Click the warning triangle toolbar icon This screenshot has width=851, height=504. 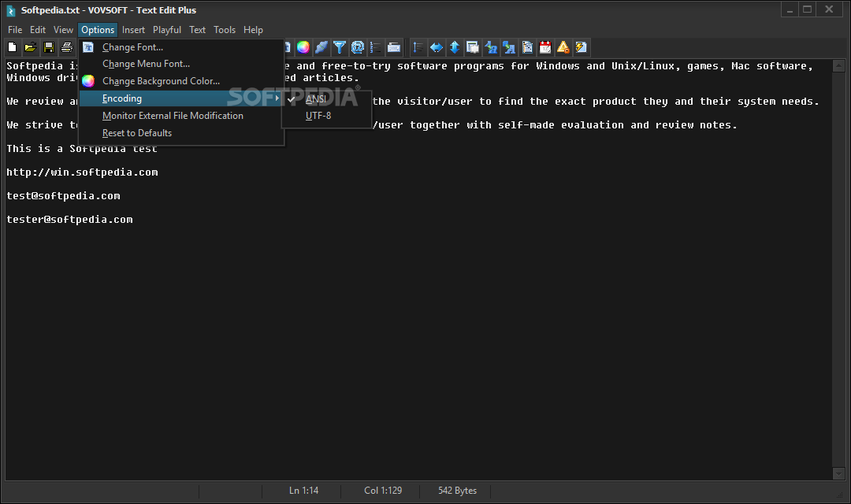pos(563,48)
